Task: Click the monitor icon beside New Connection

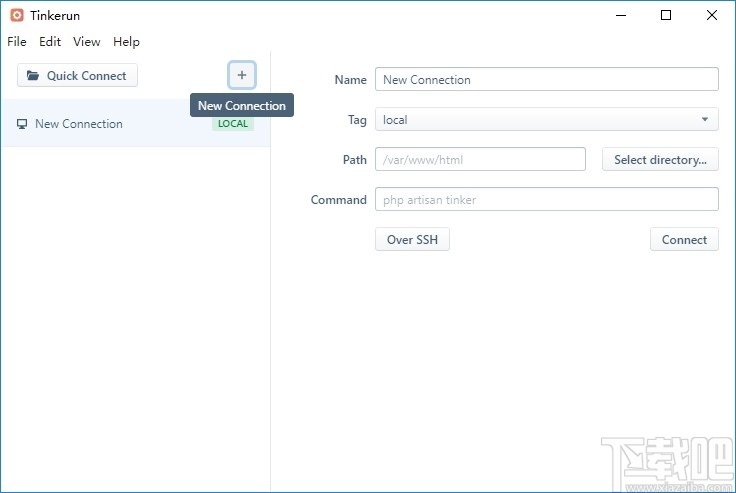Action: pyautogui.click(x=22, y=124)
